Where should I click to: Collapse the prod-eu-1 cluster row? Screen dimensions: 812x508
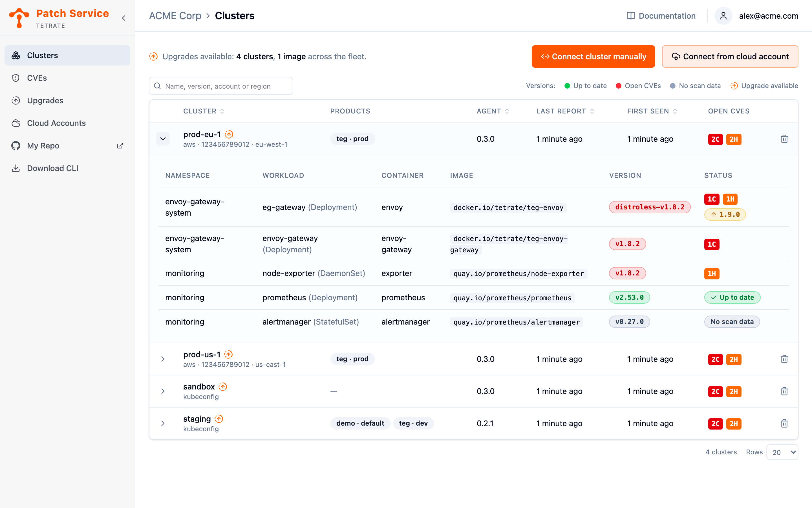pos(163,139)
